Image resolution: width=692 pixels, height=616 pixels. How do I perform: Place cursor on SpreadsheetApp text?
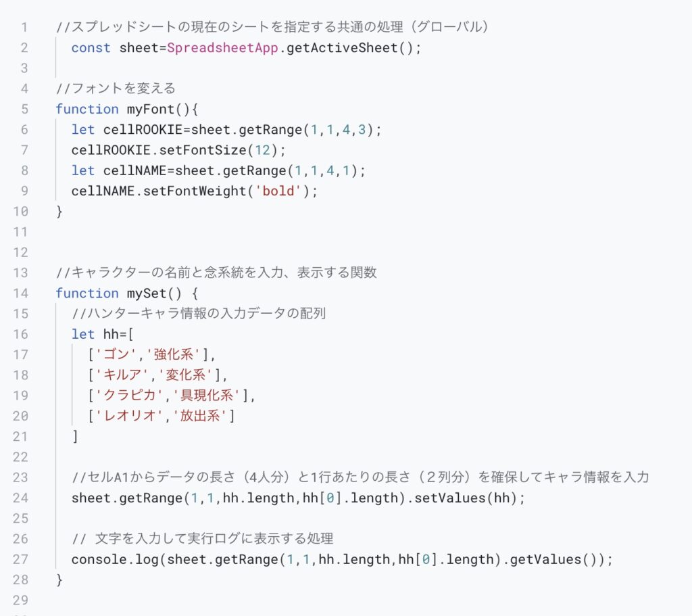coord(222,48)
